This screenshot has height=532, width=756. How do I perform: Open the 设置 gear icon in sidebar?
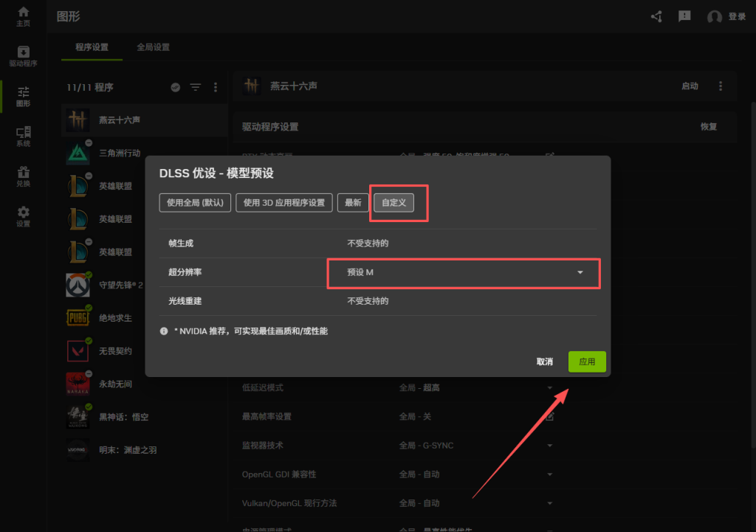[x=24, y=217]
